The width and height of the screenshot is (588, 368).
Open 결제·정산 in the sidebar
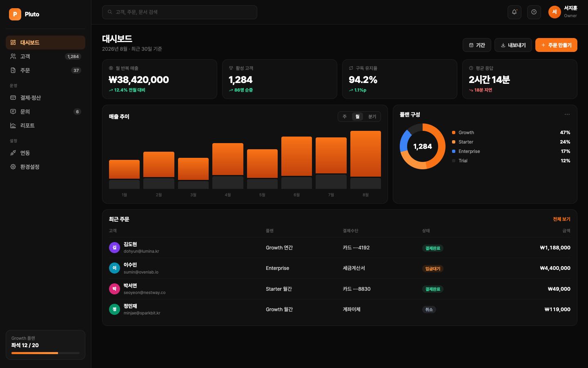pyautogui.click(x=45, y=98)
